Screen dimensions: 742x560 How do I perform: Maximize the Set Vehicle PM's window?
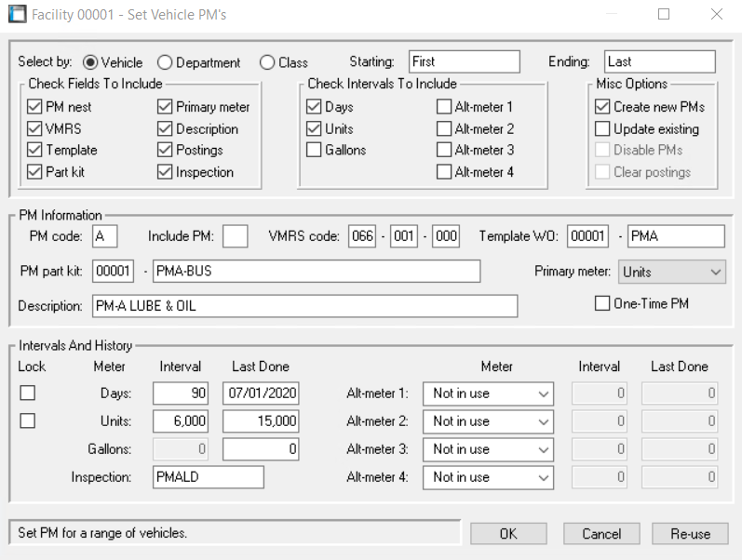tap(664, 15)
